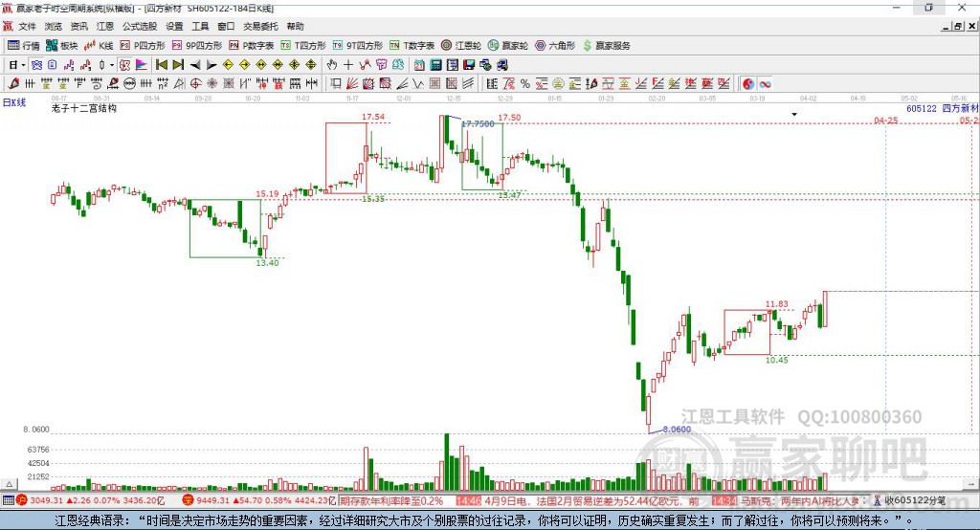This screenshot has width=980, height=530.
Task: Select the n² formula tool
Action: pyautogui.click(x=163, y=84)
